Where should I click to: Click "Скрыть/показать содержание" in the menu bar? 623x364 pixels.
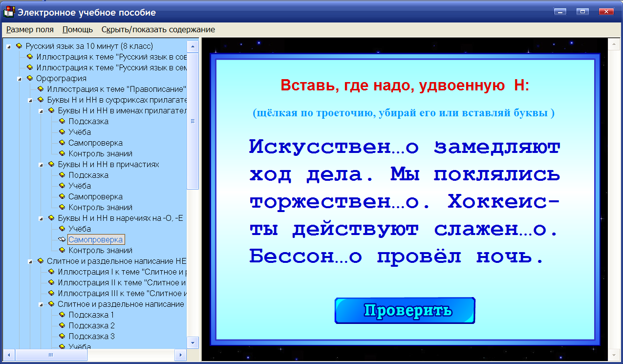(157, 29)
